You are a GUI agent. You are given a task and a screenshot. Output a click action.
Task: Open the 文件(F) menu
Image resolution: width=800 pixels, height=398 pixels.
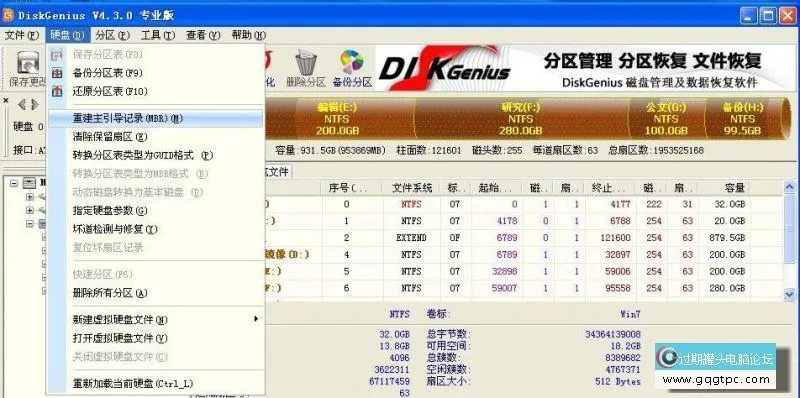(x=22, y=35)
